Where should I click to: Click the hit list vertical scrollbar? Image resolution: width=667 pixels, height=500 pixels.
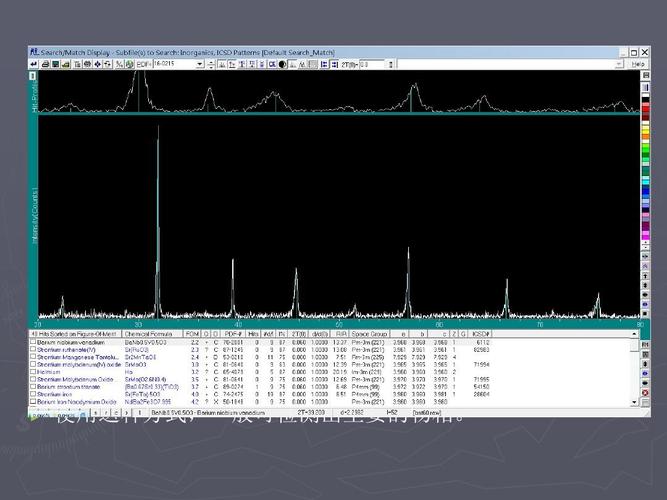point(634,370)
